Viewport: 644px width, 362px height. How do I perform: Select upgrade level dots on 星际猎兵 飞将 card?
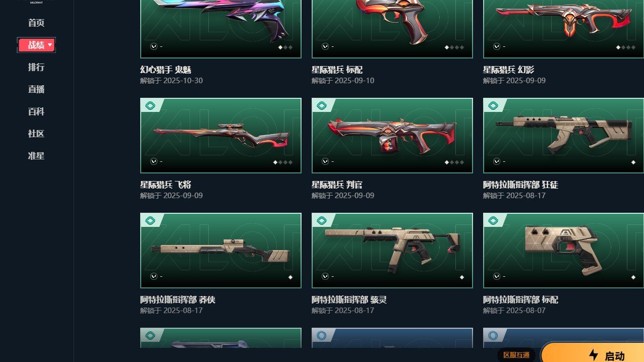[283, 162]
